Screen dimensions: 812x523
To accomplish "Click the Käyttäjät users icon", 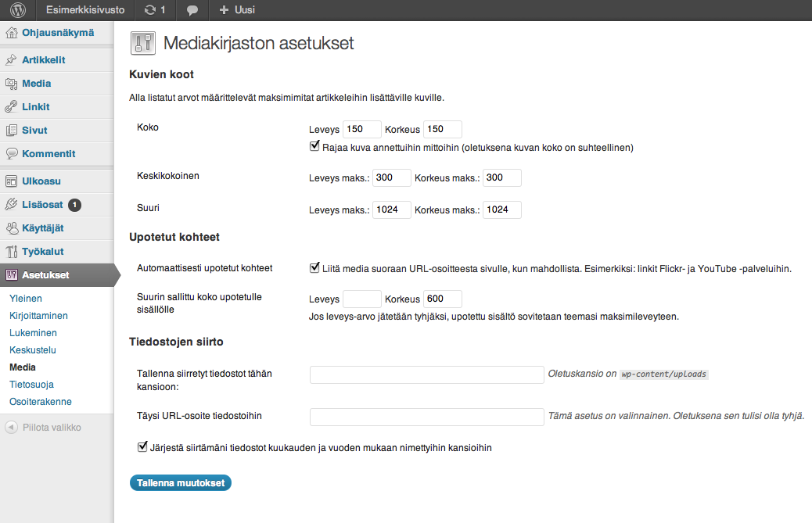I will tap(12, 228).
